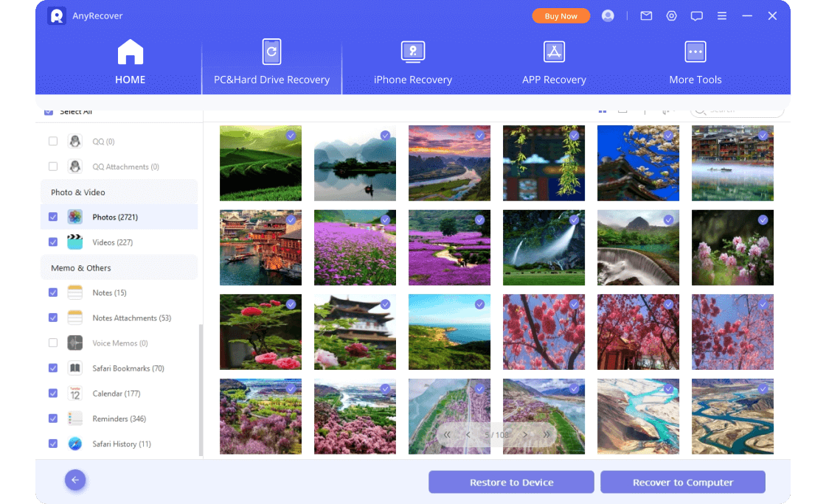Go to next page of photos
This screenshot has height=504, width=826.
click(x=525, y=435)
